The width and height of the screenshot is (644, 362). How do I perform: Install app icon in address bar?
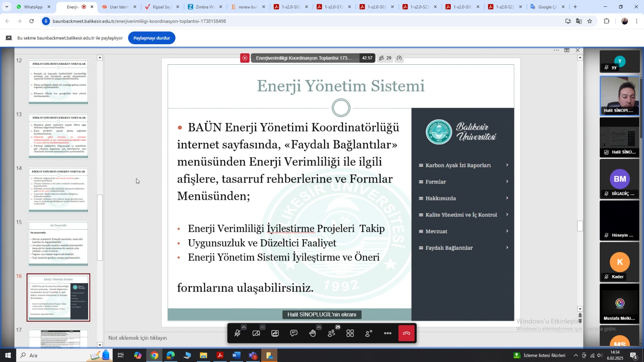tap(568, 21)
